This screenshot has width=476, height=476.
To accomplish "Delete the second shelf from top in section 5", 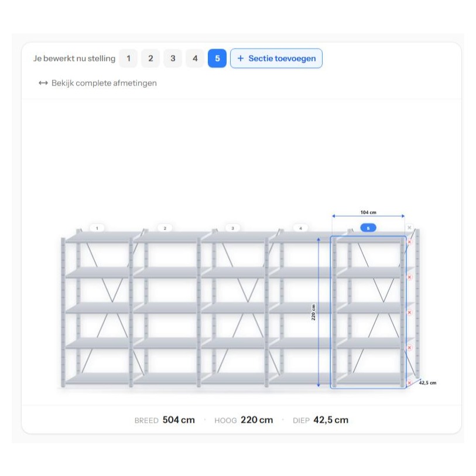I will coord(409,277).
